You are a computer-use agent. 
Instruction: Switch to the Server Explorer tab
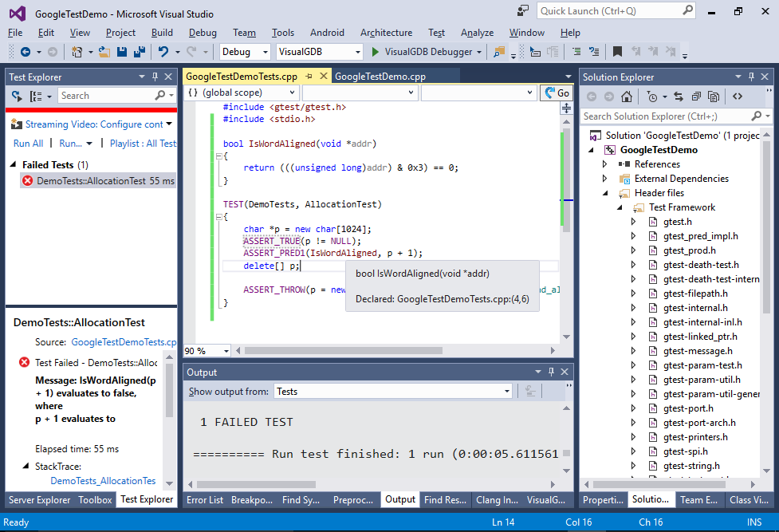point(39,499)
